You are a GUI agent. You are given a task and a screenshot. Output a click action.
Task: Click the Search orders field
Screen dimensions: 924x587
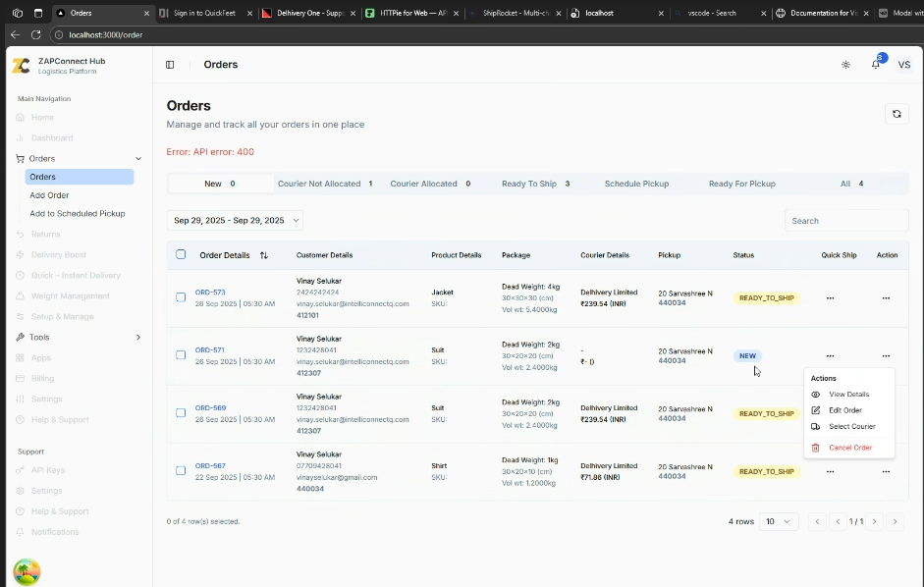tap(845, 221)
